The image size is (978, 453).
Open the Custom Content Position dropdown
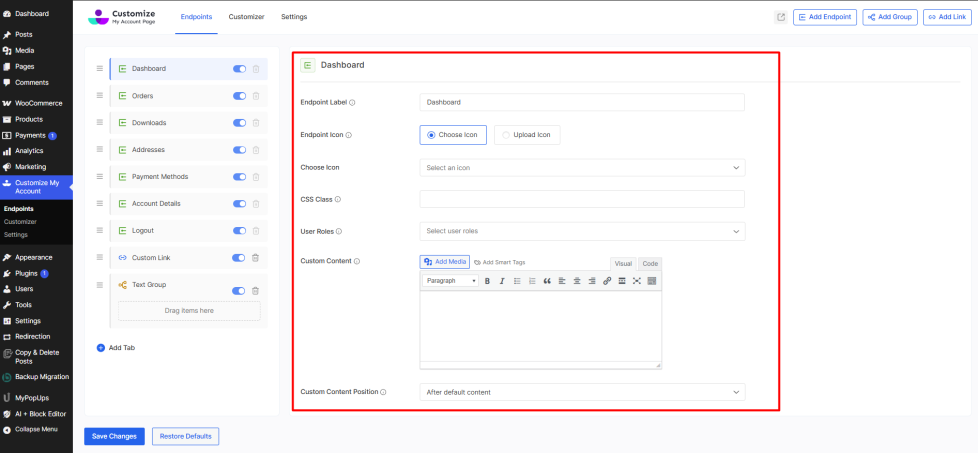582,392
